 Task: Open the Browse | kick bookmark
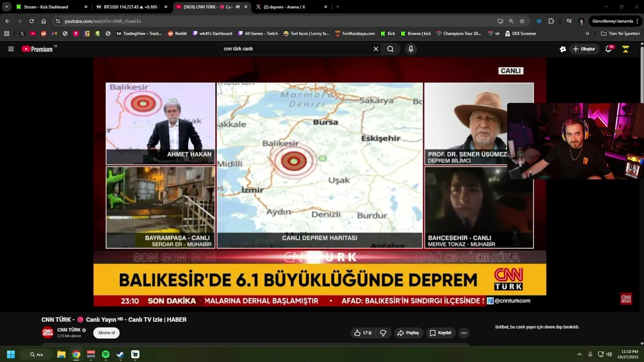pyautogui.click(x=416, y=34)
